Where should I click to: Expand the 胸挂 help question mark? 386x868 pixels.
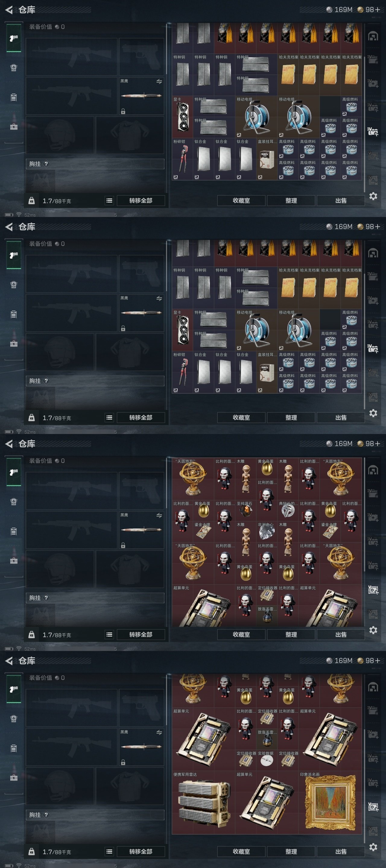pos(46,164)
